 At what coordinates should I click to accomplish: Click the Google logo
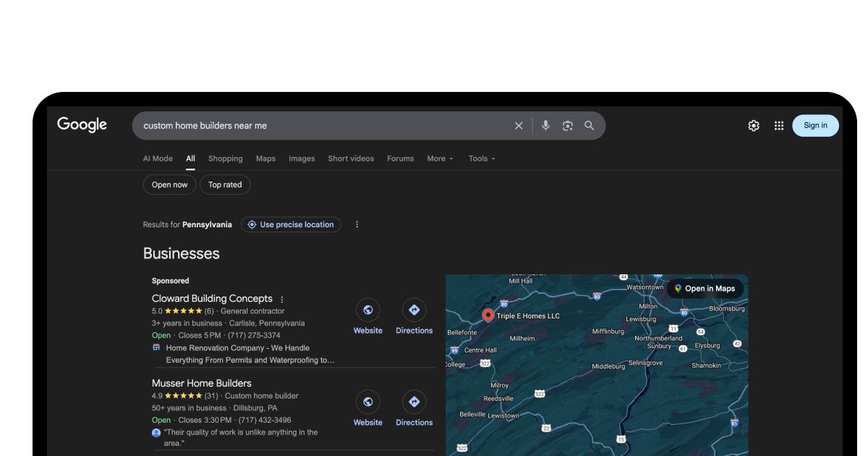(x=82, y=124)
